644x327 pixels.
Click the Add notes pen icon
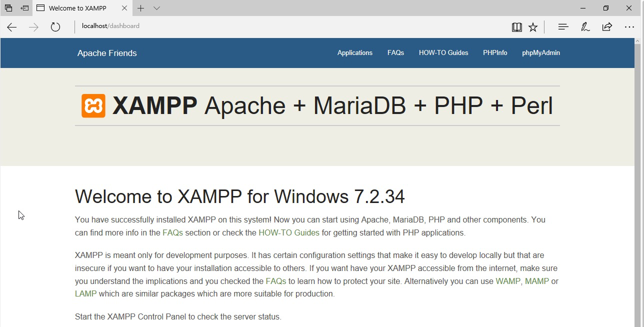(x=585, y=27)
